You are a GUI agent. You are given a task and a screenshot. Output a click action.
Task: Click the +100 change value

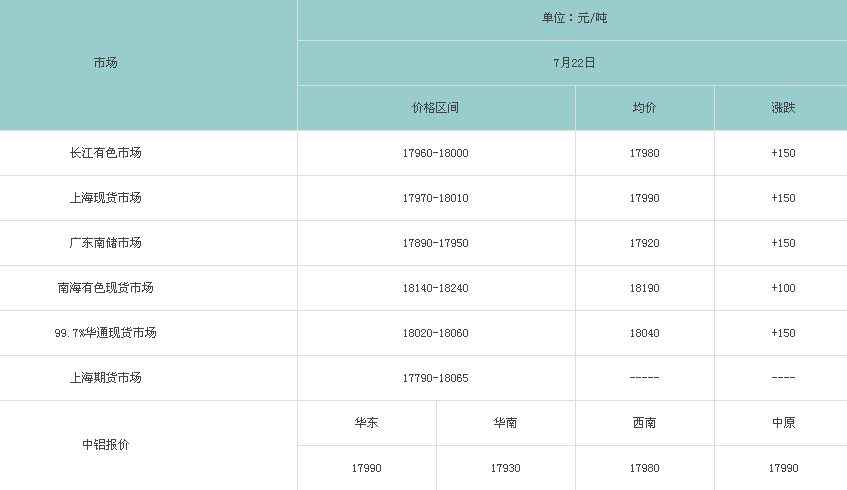pyautogui.click(x=783, y=288)
